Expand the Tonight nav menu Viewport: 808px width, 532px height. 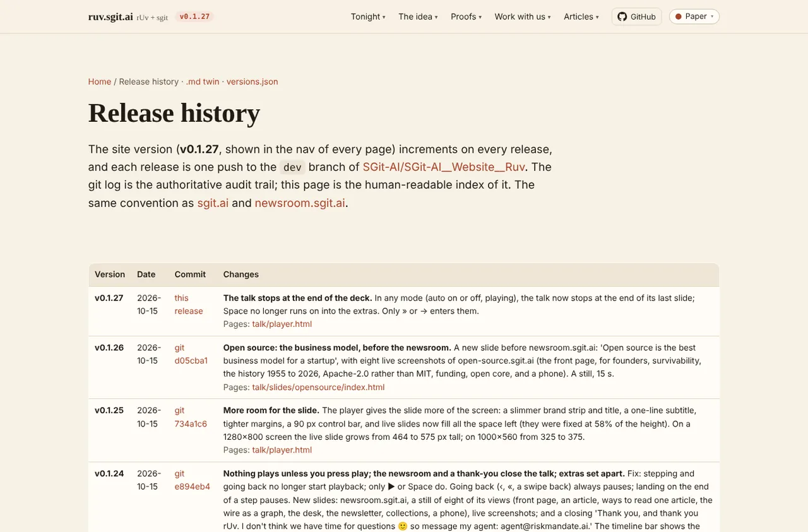[x=368, y=16]
